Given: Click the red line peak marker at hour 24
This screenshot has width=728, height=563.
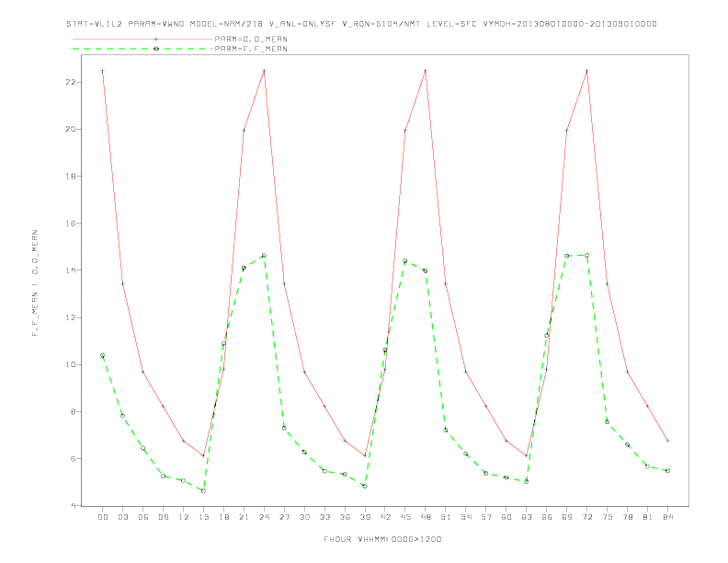Looking at the screenshot, I should [x=264, y=71].
